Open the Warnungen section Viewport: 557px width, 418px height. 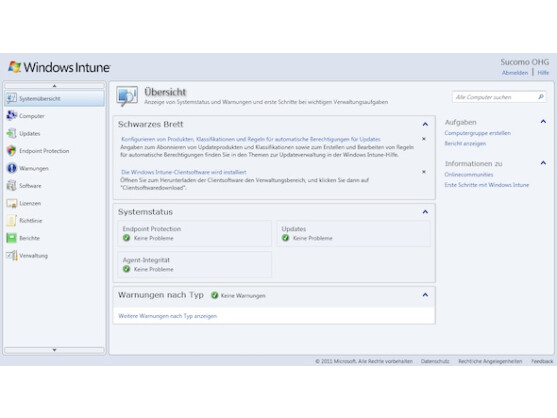[54, 168]
